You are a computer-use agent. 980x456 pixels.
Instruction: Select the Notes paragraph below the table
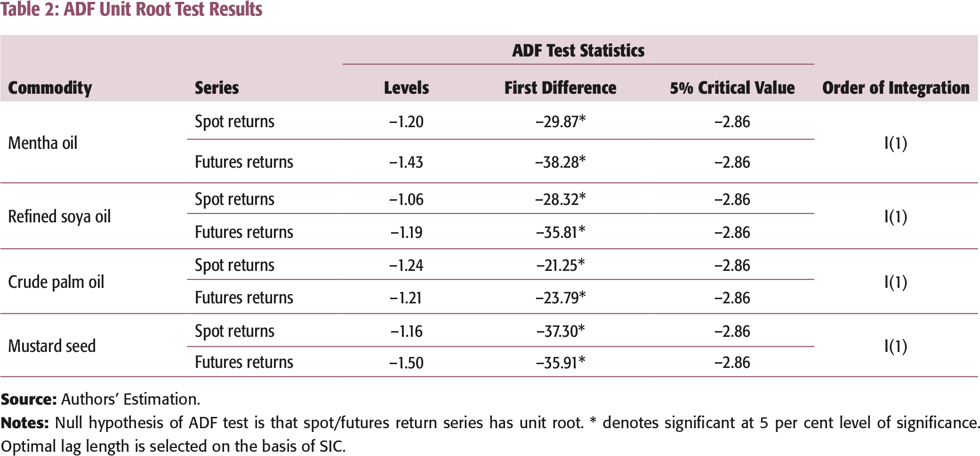pyautogui.click(x=490, y=434)
